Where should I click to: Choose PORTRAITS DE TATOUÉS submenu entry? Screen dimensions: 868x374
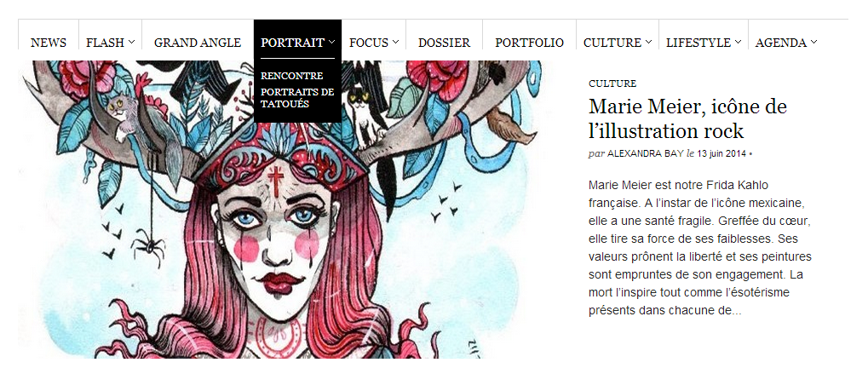[297, 98]
